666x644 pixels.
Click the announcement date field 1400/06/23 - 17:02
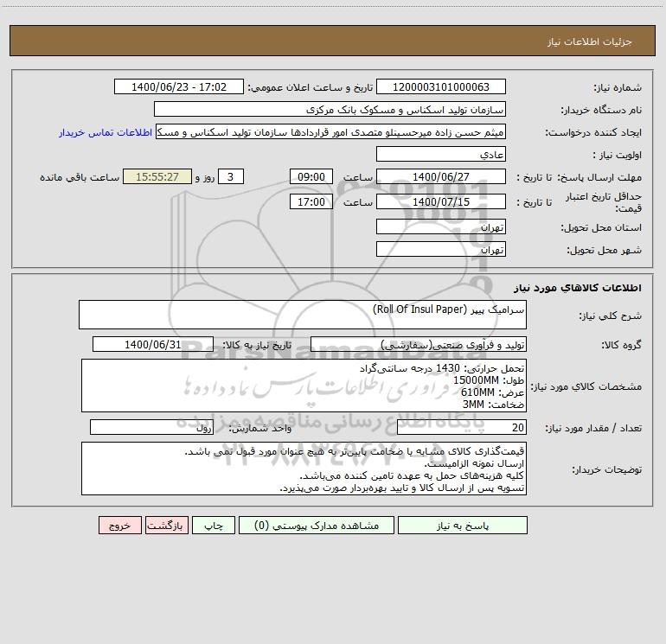point(179,87)
